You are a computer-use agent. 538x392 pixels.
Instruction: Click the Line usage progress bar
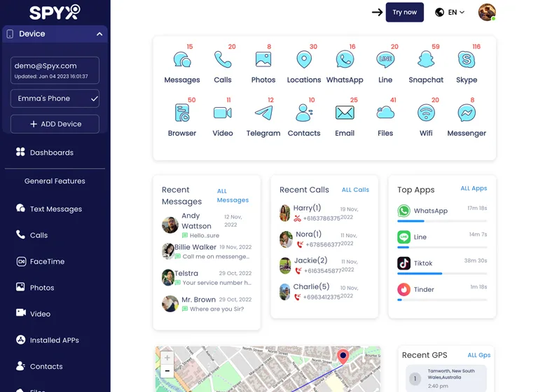click(442, 247)
